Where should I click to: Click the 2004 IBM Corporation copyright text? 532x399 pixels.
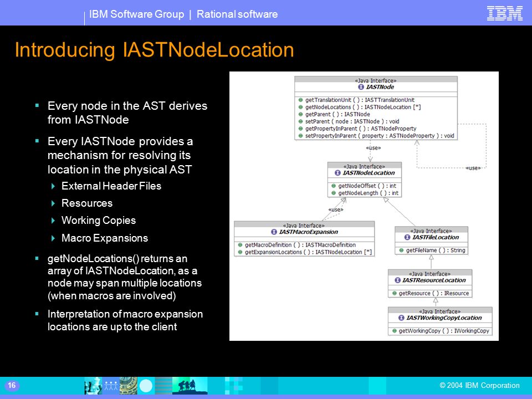479,386
